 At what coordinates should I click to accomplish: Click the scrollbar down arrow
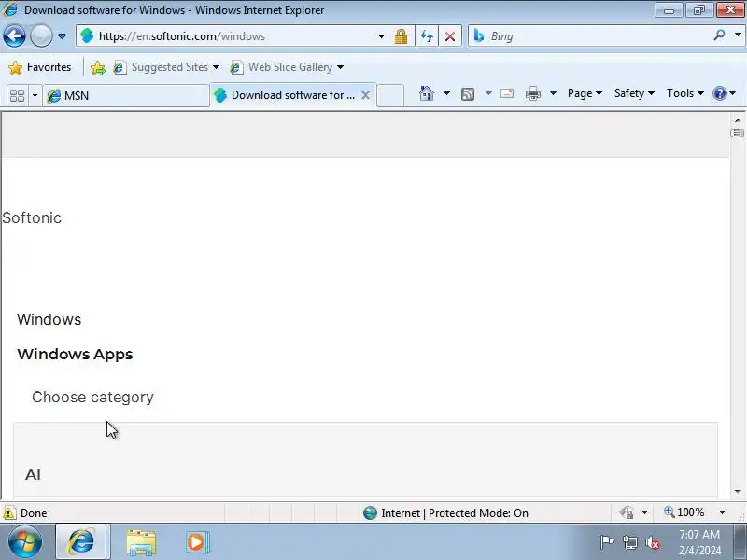click(738, 492)
